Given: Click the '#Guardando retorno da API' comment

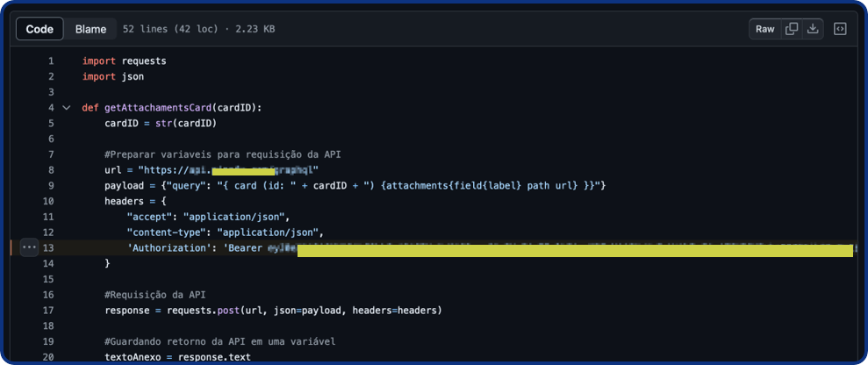Looking at the screenshot, I should (x=220, y=342).
